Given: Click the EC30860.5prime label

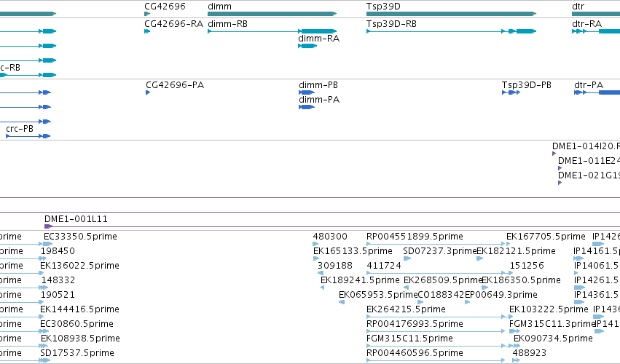Looking at the screenshot, I should [x=76, y=324].
